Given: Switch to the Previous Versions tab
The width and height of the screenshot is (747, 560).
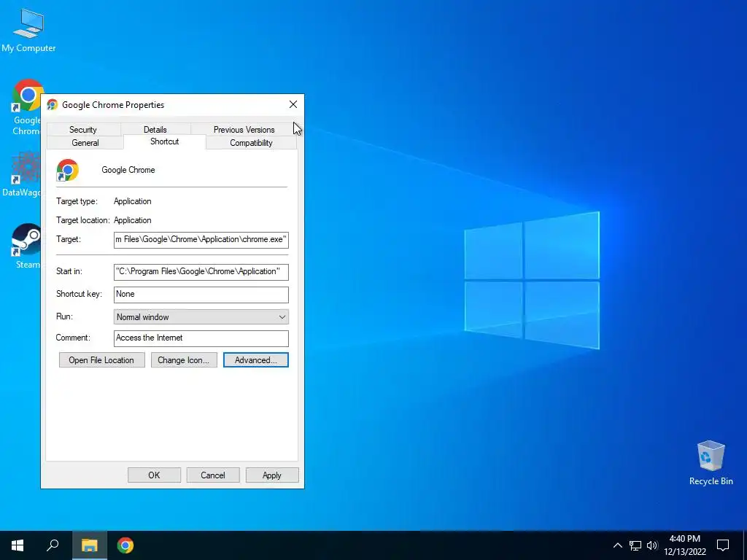Looking at the screenshot, I should (x=244, y=130).
